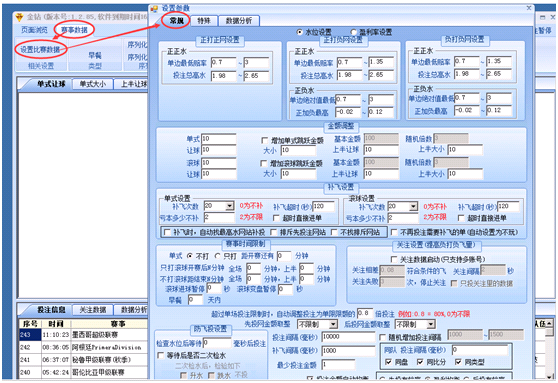This screenshot has height=383, width=558.
Task: Enable 关注数据启动 checkbox
Action: 394,259
